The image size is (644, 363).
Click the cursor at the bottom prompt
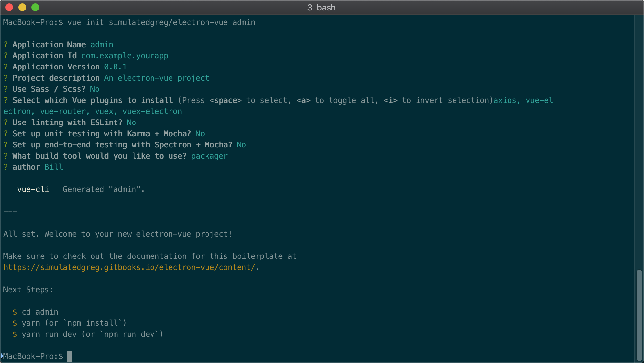(70, 356)
